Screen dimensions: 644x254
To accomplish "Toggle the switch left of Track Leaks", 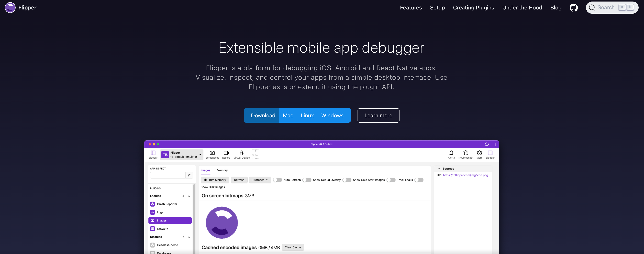I will (x=391, y=180).
